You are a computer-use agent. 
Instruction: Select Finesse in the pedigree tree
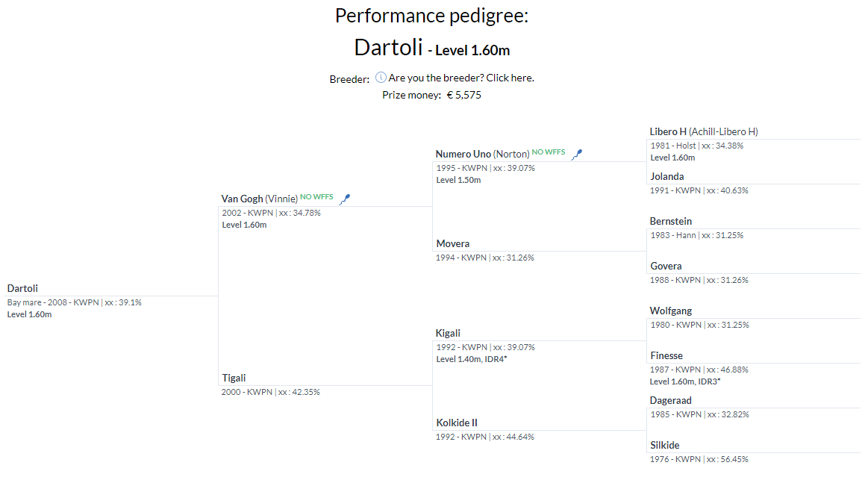coord(666,356)
